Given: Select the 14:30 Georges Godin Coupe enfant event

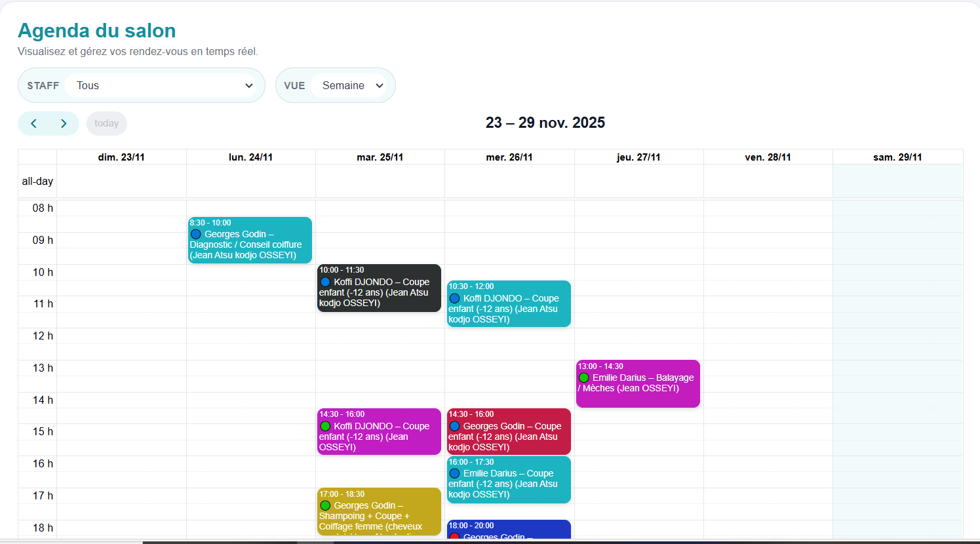Looking at the screenshot, I should 509,431.
